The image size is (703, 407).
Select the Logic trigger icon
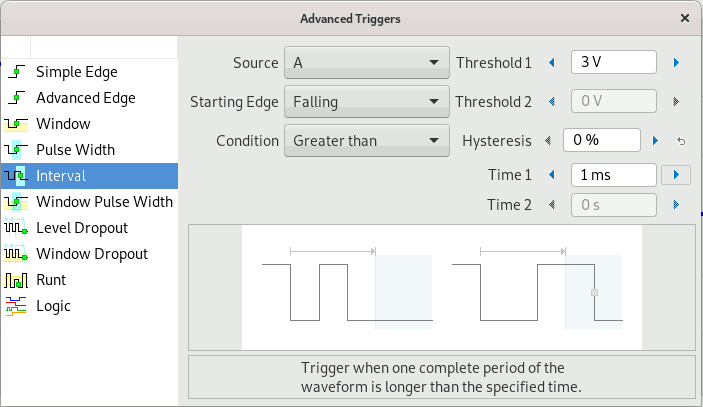coord(16,306)
